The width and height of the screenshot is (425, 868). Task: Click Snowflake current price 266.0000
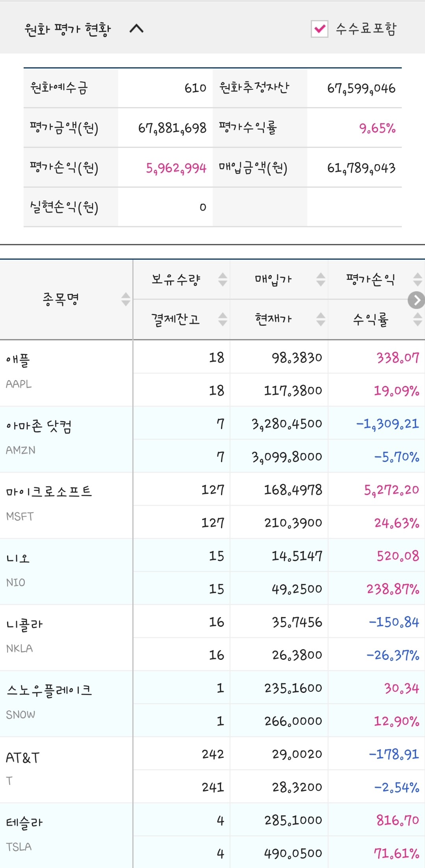293,721
